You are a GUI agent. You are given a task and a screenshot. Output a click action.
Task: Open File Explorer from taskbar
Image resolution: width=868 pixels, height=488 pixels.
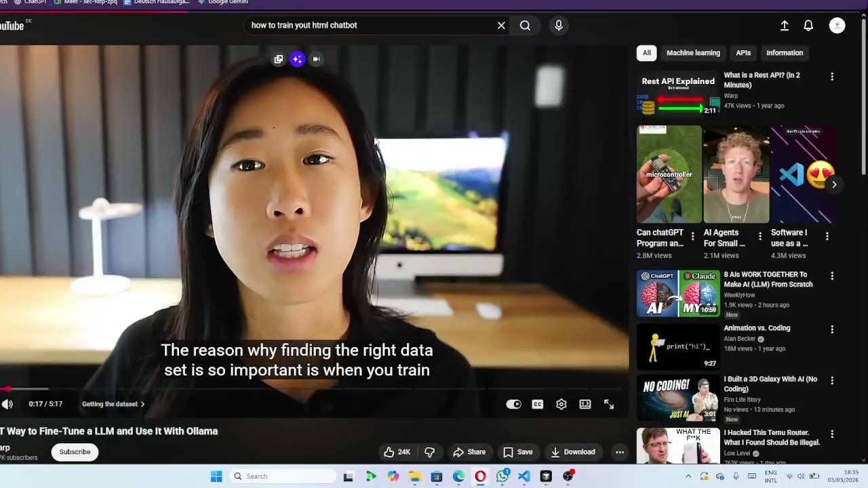click(x=414, y=476)
